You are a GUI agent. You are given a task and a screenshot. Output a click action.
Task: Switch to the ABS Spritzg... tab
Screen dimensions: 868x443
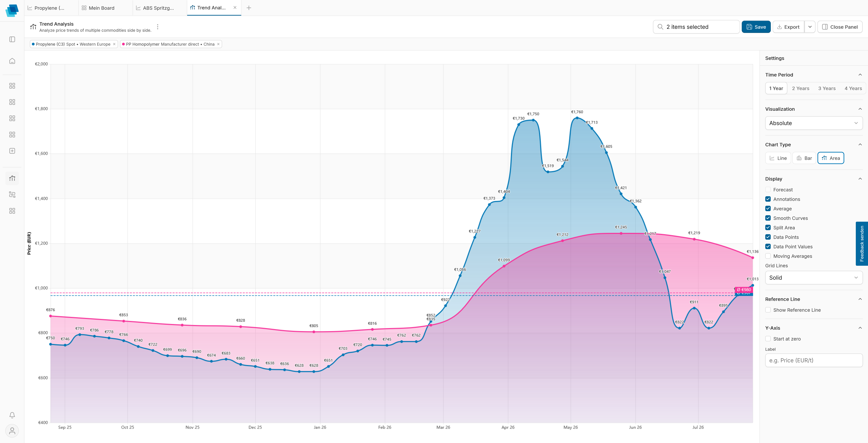[160, 8]
